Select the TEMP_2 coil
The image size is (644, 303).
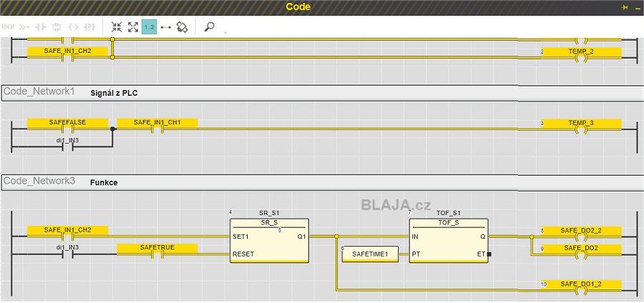[581, 54]
